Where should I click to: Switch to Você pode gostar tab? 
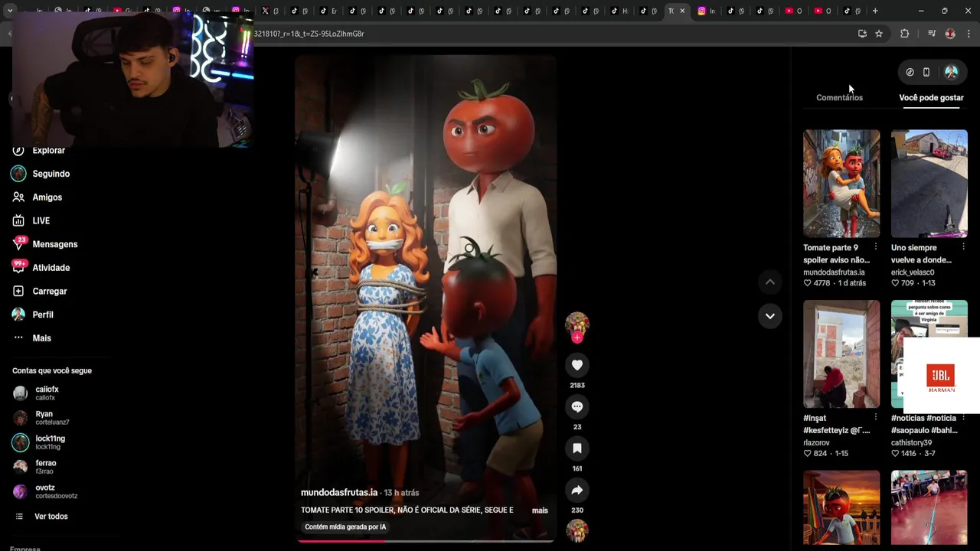click(931, 98)
